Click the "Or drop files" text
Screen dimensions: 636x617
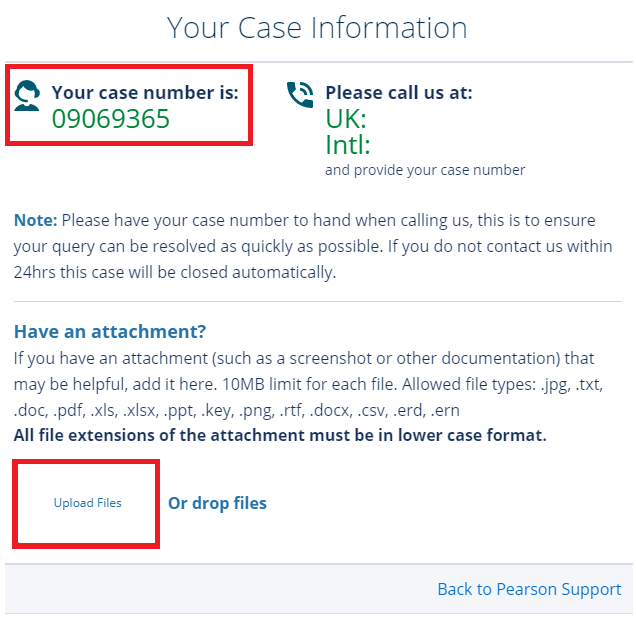[x=217, y=503]
